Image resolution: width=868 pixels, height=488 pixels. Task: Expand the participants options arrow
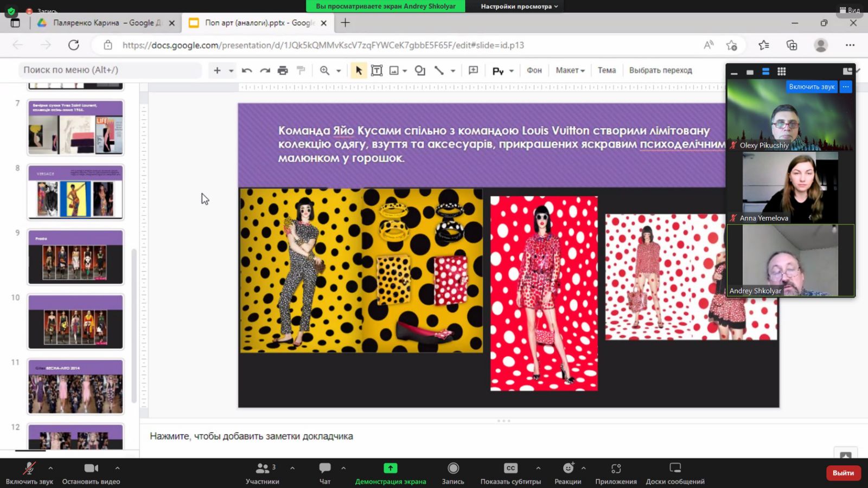(x=292, y=468)
